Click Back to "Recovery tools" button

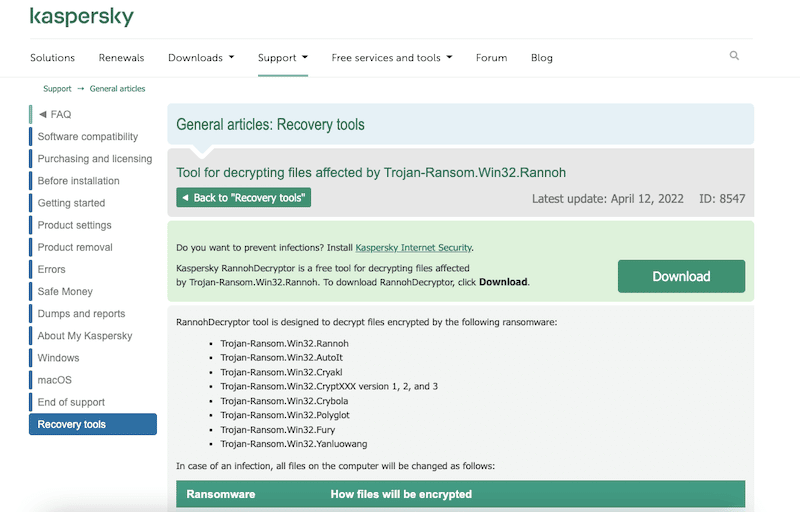(243, 198)
